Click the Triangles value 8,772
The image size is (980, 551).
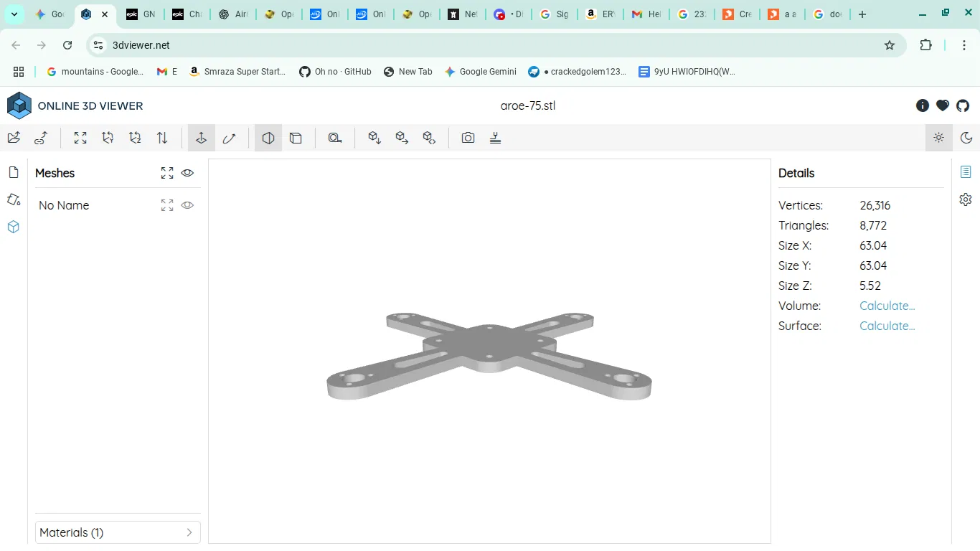[873, 225]
